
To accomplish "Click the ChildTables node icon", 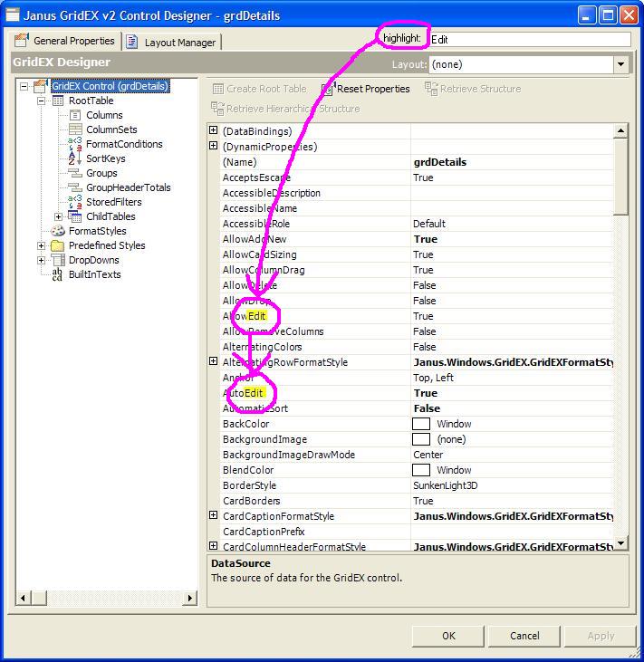I will click(x=75, y=216).
